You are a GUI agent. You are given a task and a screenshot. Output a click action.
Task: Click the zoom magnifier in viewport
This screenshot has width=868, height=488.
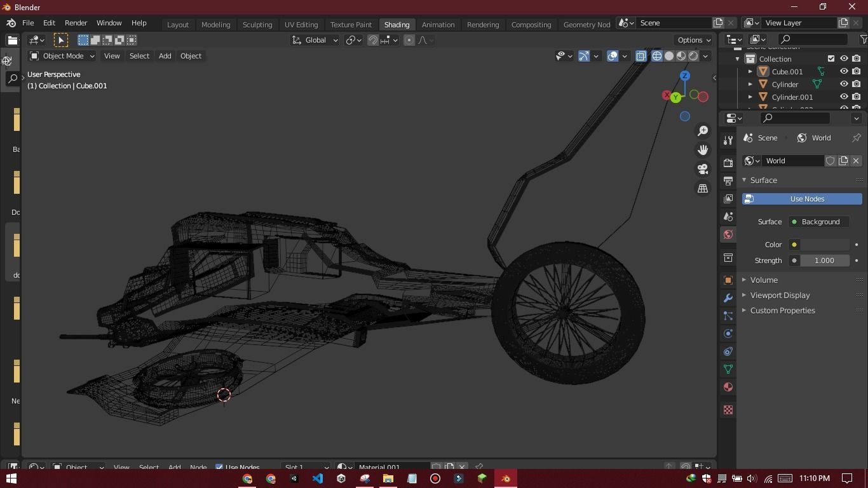tap(703, 131)
